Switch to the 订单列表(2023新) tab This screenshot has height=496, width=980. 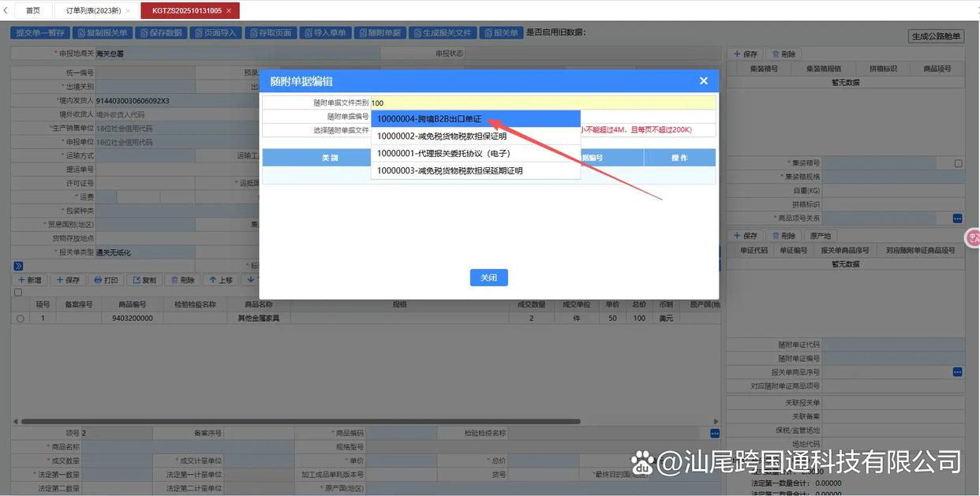click(x=93, y=10)
